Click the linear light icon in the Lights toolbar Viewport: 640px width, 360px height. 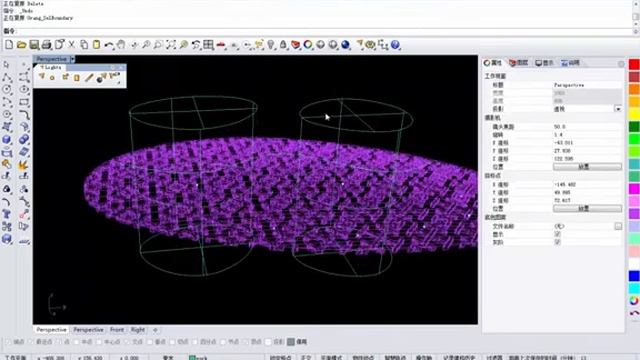89,78
